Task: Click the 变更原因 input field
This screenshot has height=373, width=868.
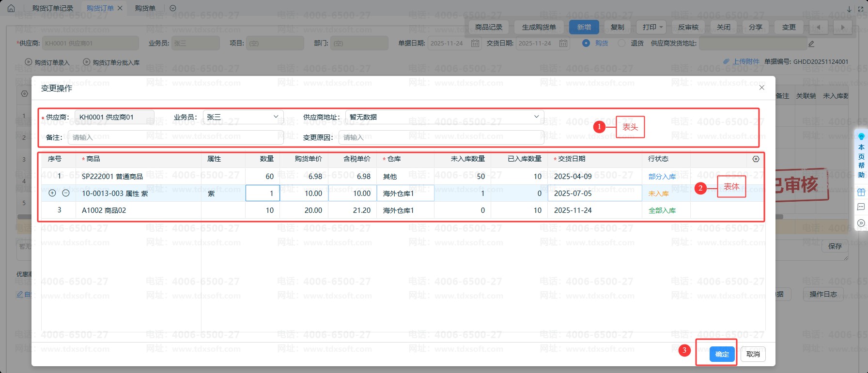Action: pos(441,137)
